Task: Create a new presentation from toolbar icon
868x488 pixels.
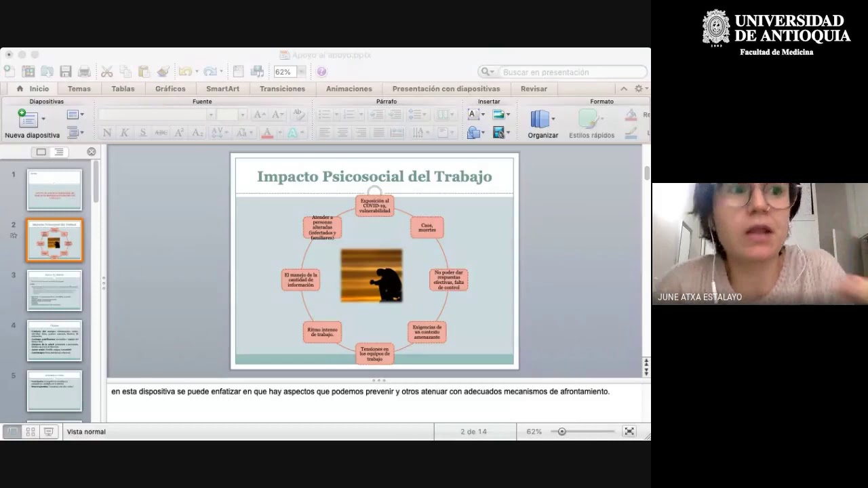Action: 9,71
